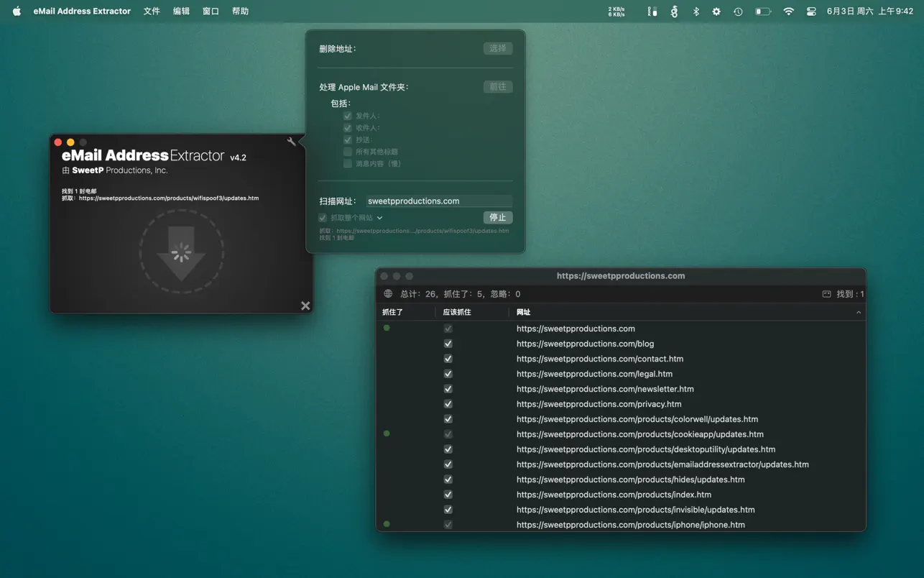
Task: Open the 窗口 menu
Action: coord(211,12)
